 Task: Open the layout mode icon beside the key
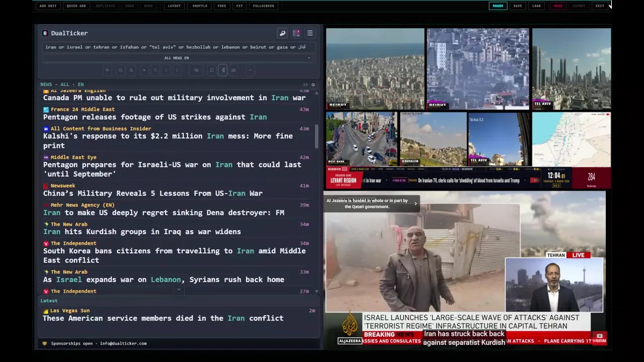coord(296,33)
